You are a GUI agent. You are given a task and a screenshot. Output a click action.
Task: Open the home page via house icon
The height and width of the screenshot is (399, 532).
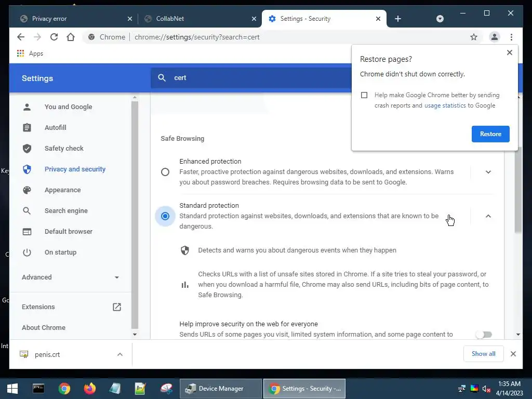[71, 37]
